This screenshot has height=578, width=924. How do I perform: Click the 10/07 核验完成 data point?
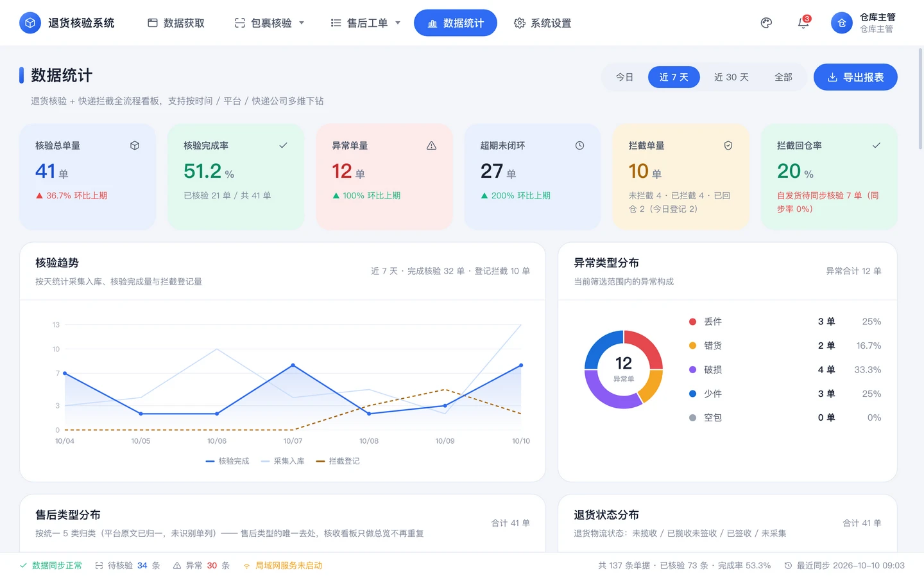click(293, 365)
